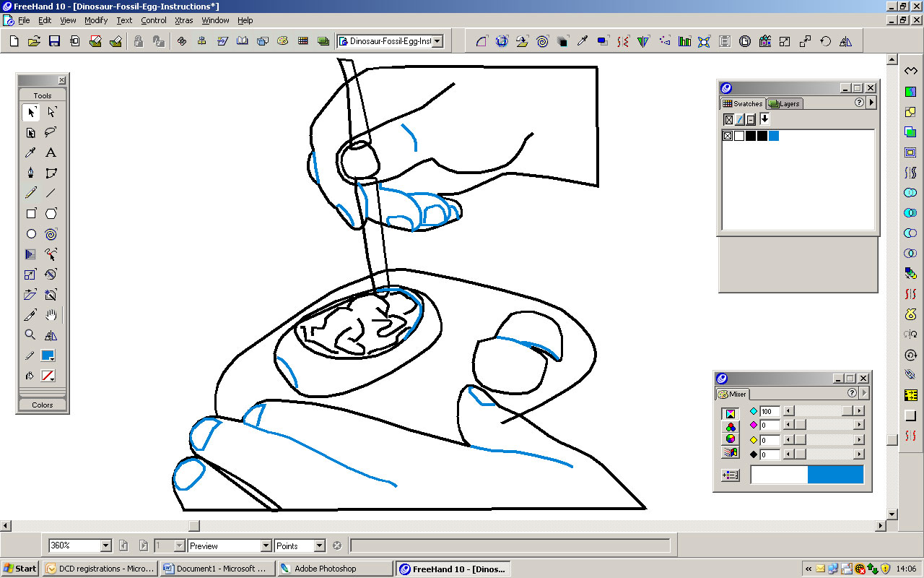The width and height of the screenshot is (924, 578).
Task: Switch Mixer to HLS color wheel mode
Action: (731, 439)
